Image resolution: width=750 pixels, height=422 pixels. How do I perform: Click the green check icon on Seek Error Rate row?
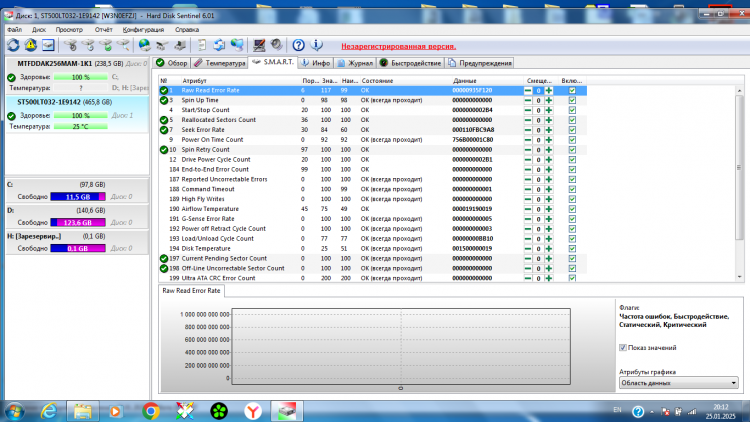[164, 130]
